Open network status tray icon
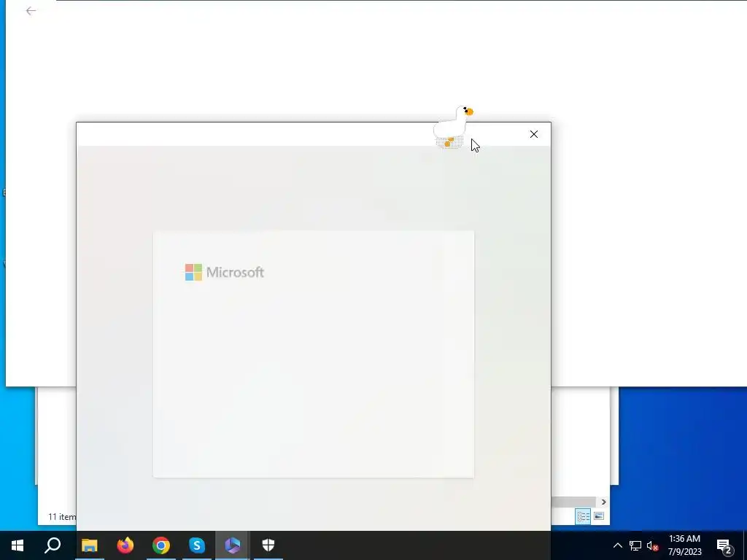Screen dimensions: 747x560 tap(635, 545)
